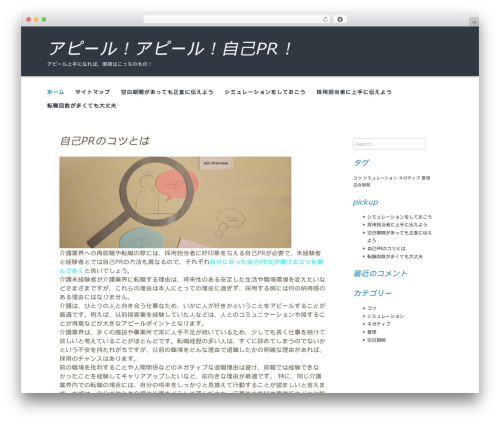
Task: Click the コツ tag in tag cloud
Action: point(357,178)
